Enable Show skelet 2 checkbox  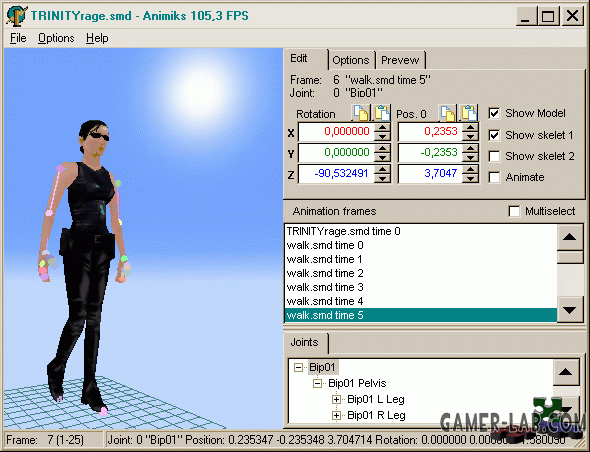[494, 156]
